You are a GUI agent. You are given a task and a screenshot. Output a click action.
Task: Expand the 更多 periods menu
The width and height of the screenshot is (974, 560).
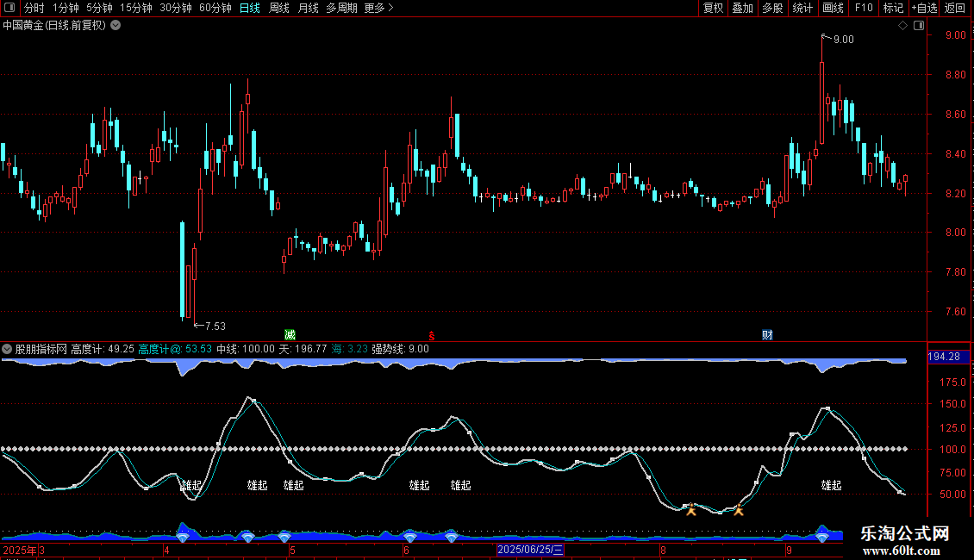point(379,8)
